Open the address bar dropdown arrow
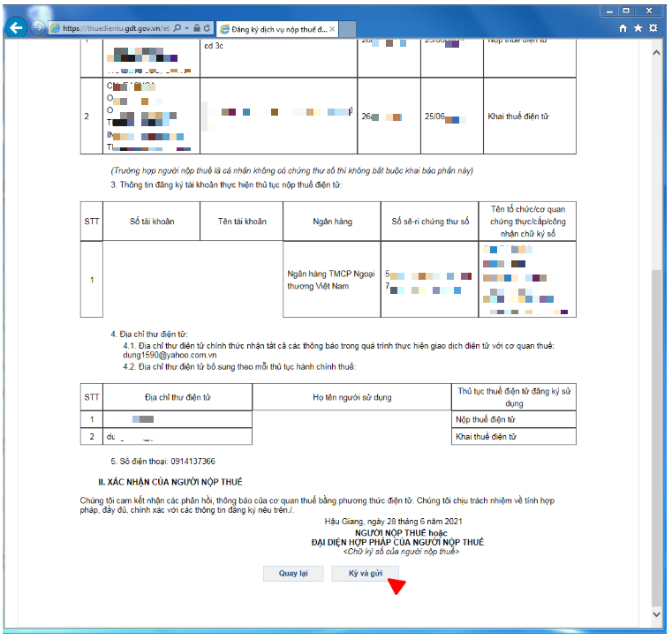Screen dimensions: 672x639 187,28
